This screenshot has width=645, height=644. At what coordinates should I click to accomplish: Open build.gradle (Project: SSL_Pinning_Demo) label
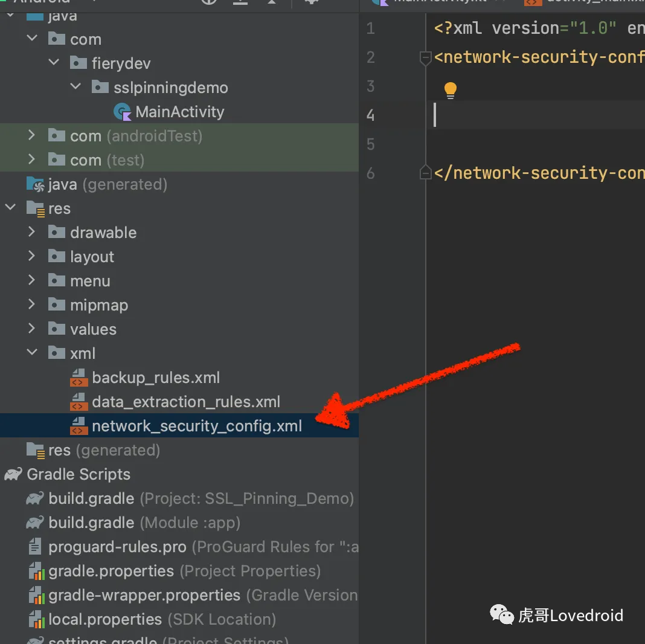[x=201, y=499]
